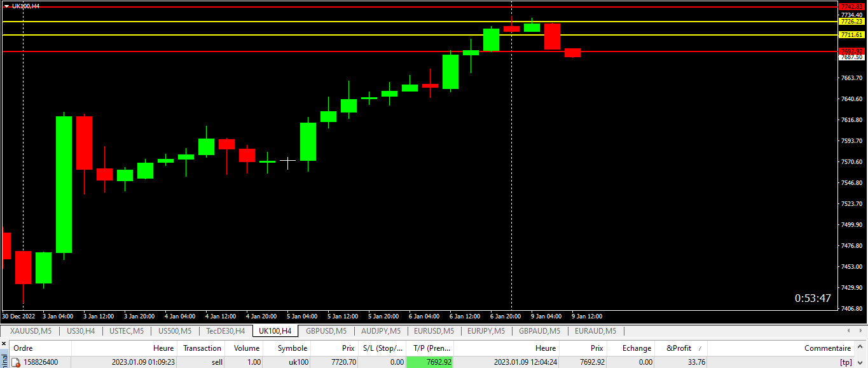This screenshot has width=868, height=368.
Task: Sort by the Commentaire column header
Action: (x=781, y=348)
